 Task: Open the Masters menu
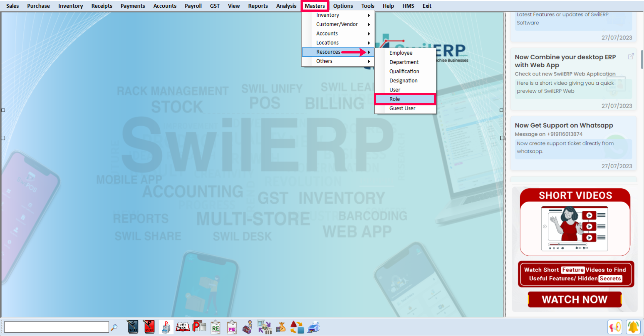[x=315, y=6]
